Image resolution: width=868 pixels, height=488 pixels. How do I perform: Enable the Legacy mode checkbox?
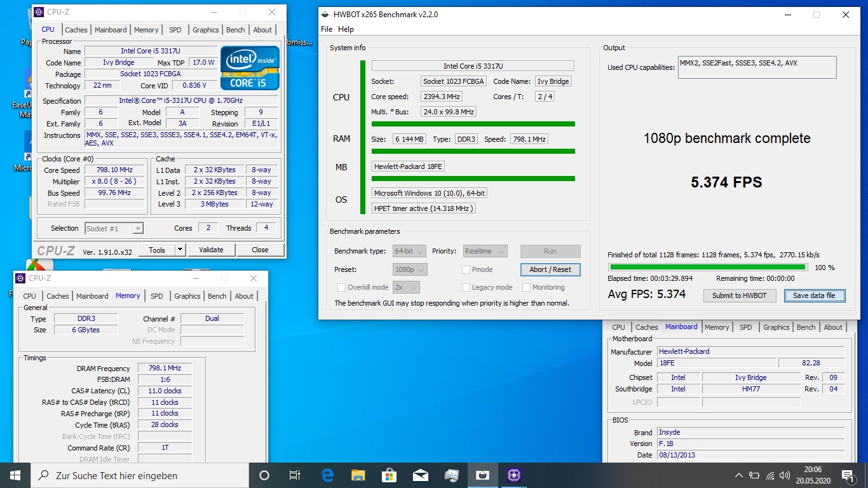tap(466, 287)
